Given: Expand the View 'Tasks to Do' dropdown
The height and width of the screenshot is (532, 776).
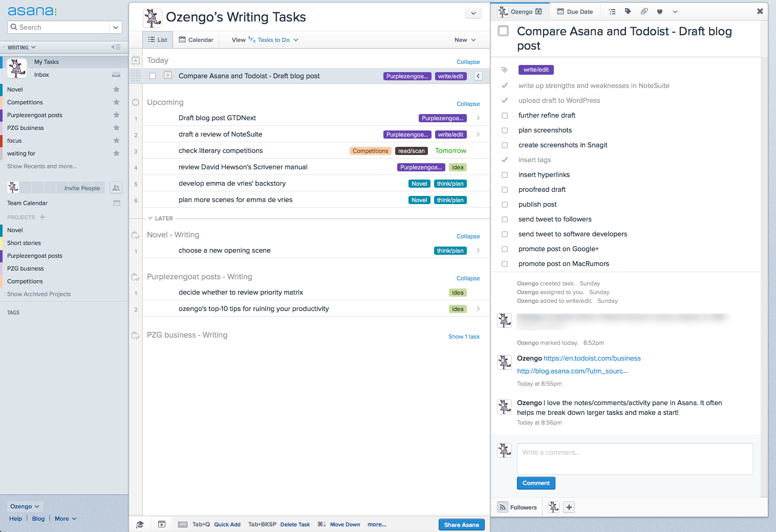Looking at the screenshot, I should tap(273, 40).
